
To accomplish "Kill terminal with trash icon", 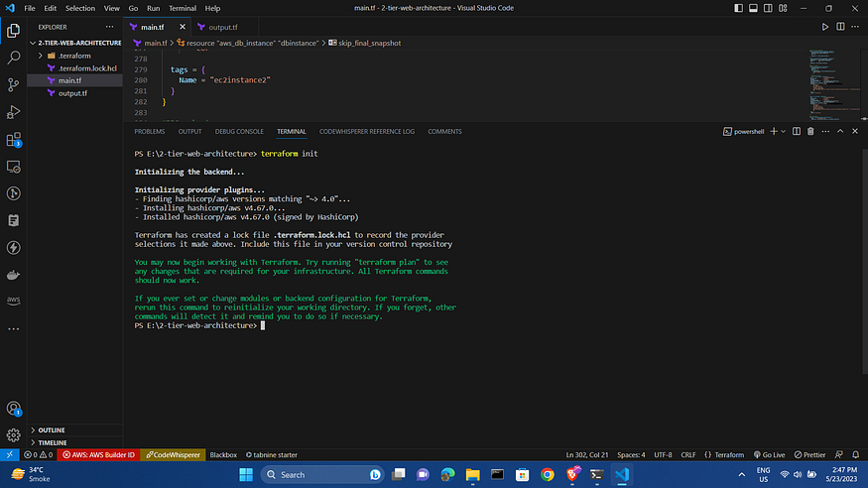I will pyautogui.click(x=810, y=131).
